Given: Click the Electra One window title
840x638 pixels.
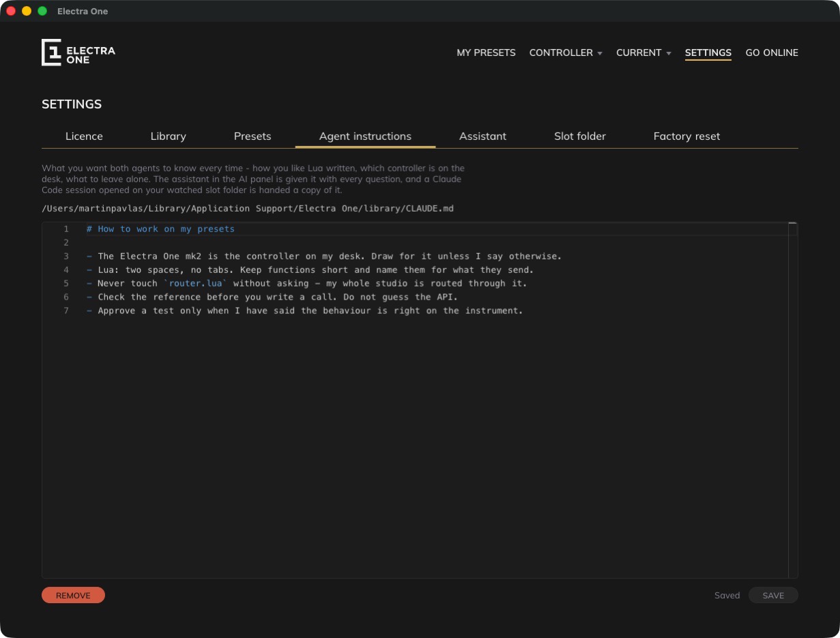Looking at the screenshot, I should tap(83, 11).
